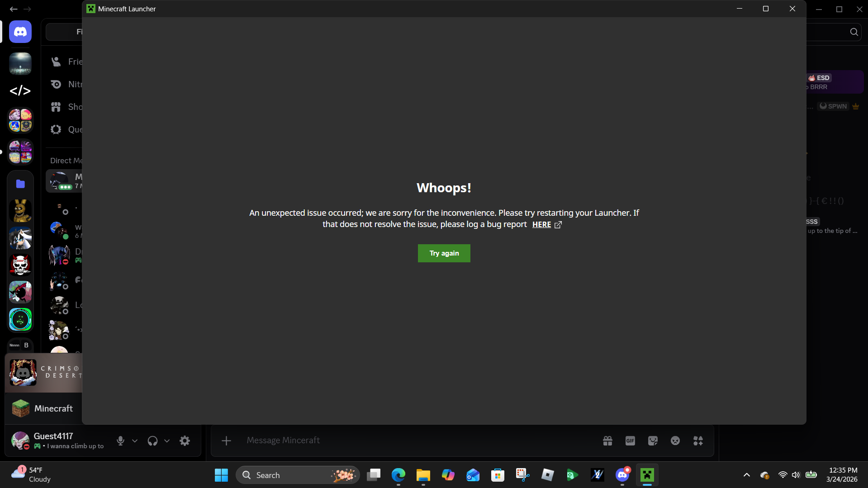868x488 pixels.
Task: Open the weather widget showing 54°F
Action: [x=32, y=475]
